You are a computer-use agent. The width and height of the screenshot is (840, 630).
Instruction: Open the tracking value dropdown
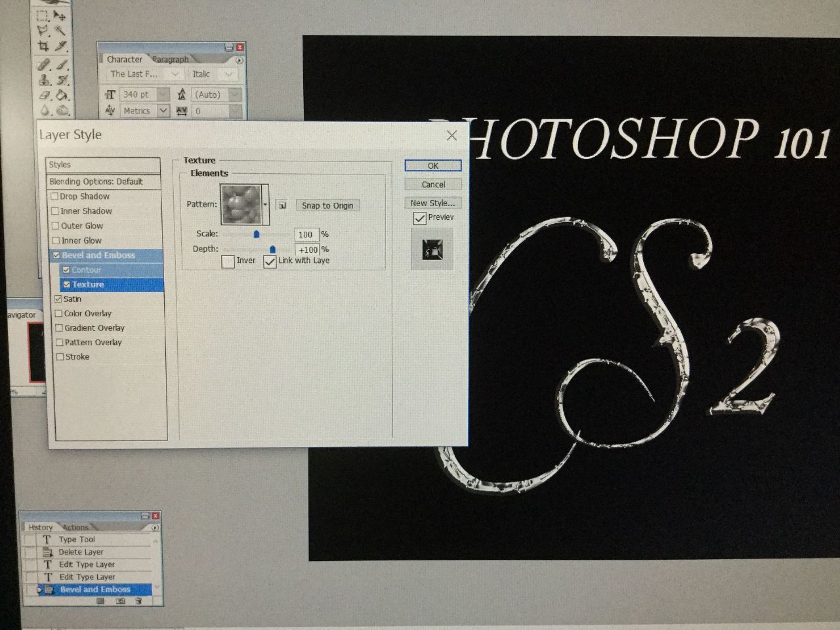click(235, 112)
